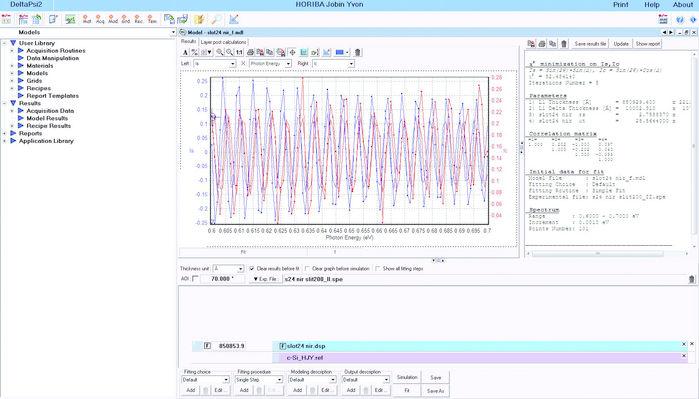Open the Photon Energy x-axis dropdown

tap(288, 64)
